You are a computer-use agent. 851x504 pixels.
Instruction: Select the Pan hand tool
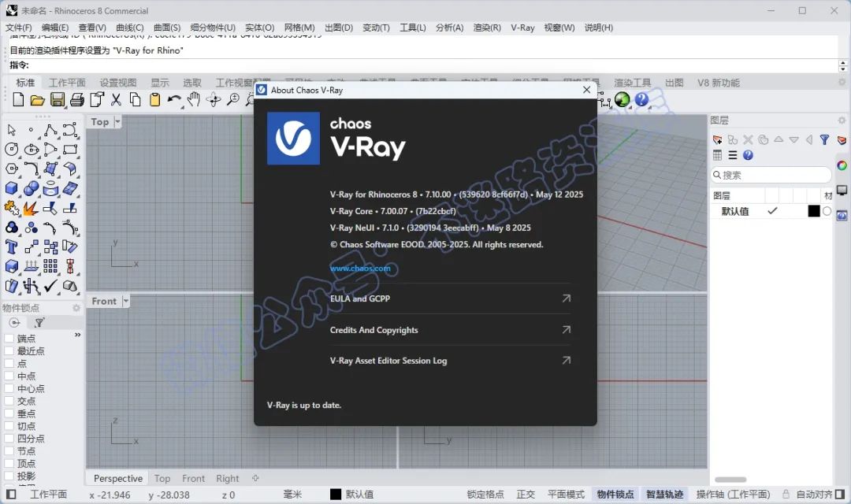pos(194,99)
